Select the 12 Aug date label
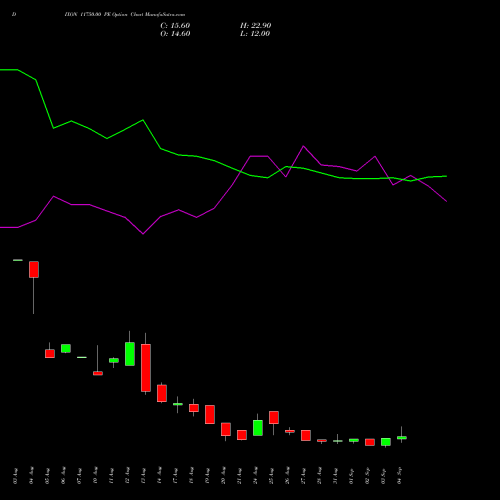 (x=128, y=476)
